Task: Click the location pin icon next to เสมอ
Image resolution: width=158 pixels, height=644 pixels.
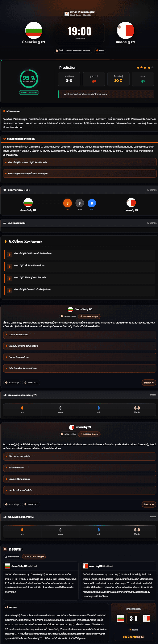Action: [x=97, y=50]
